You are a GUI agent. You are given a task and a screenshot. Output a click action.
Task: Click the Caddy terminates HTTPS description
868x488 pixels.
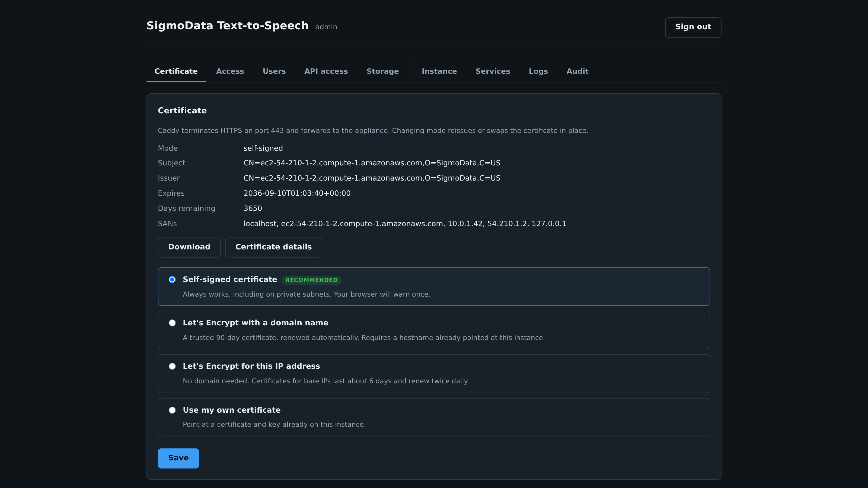(373, 131)
